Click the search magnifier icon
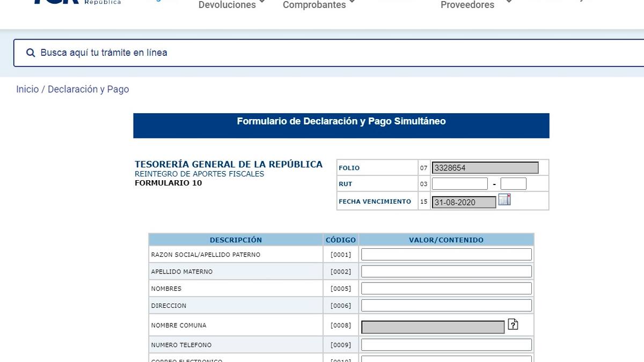644x362 pixels. [x=31, y=53]
